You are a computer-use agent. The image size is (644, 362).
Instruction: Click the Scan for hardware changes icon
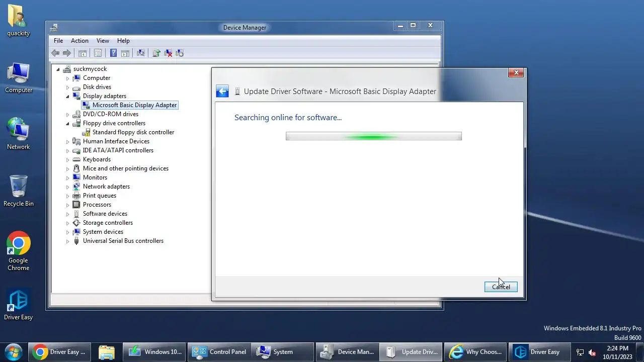pyautogui.click(x=141, y=53)
